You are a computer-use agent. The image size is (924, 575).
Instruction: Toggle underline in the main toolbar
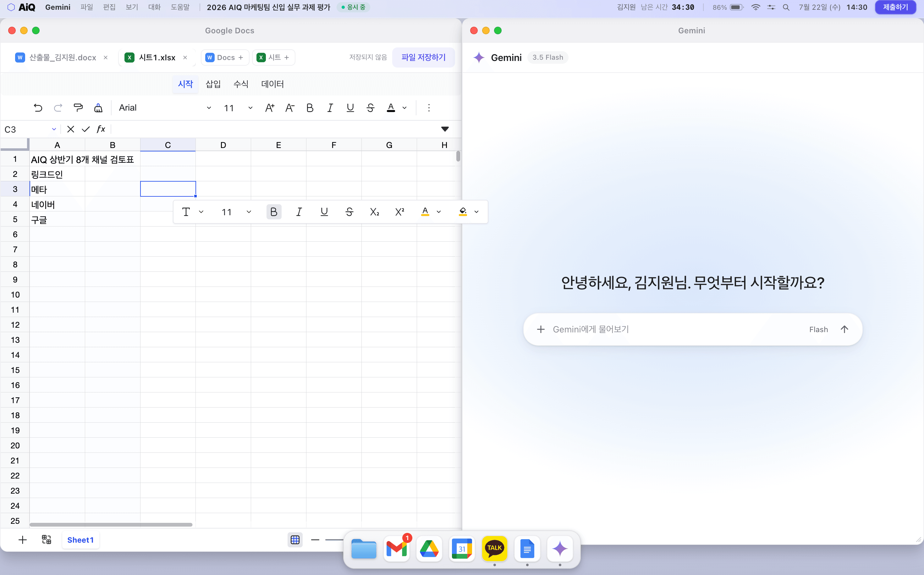[350, 108]
